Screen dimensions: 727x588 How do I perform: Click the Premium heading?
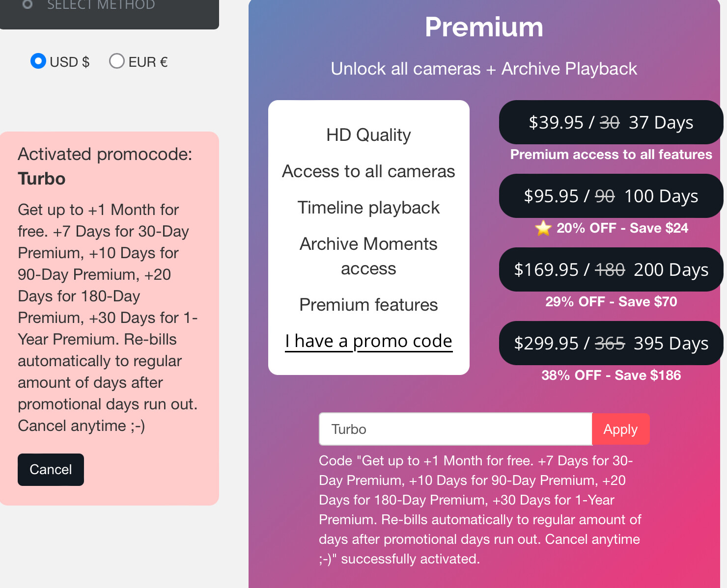coord(484,27)
